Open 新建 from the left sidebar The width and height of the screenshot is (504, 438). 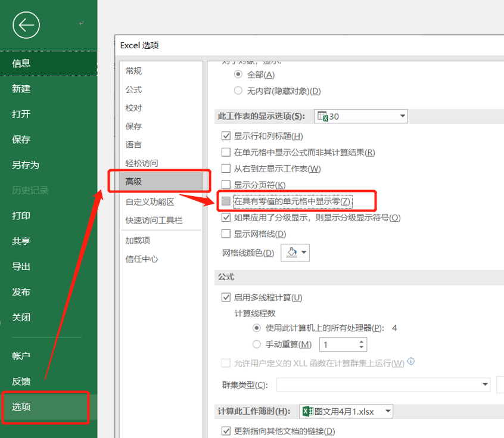(x=22, y=91)
